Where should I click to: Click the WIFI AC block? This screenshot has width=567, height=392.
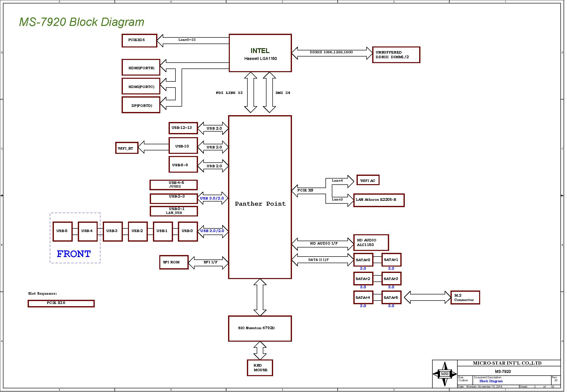coord(368,180)
